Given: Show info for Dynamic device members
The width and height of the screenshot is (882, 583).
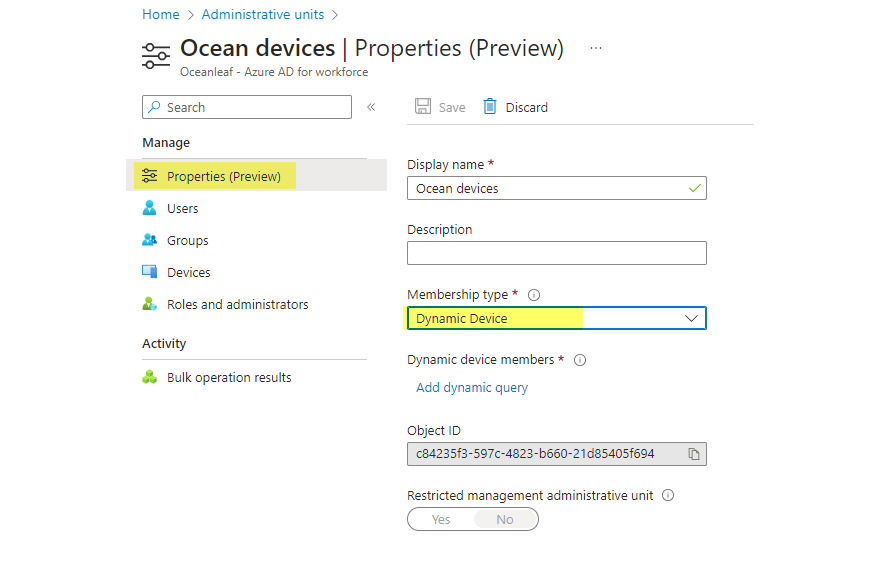Looking at the screenshot, I should click(580, 360).
